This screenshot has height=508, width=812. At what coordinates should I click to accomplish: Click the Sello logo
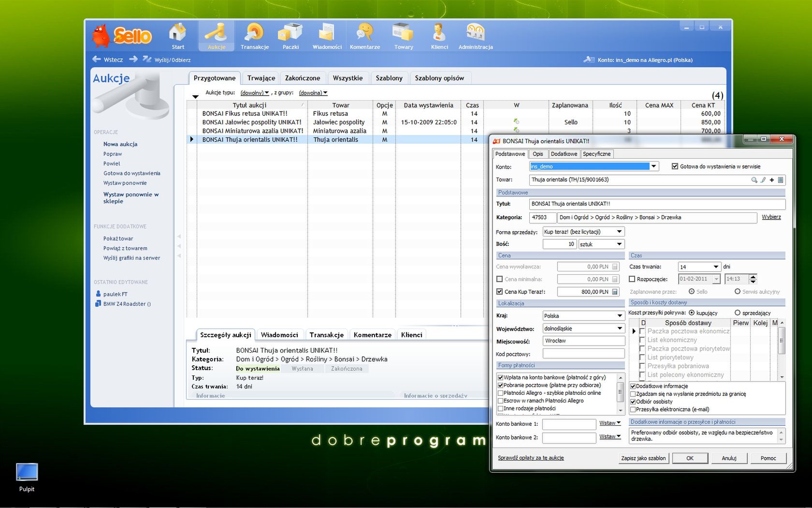[x=122, y=36]
